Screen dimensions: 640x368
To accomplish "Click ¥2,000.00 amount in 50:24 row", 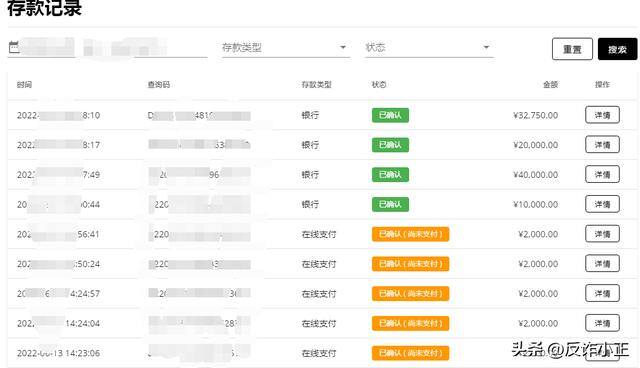I will 538,264.
